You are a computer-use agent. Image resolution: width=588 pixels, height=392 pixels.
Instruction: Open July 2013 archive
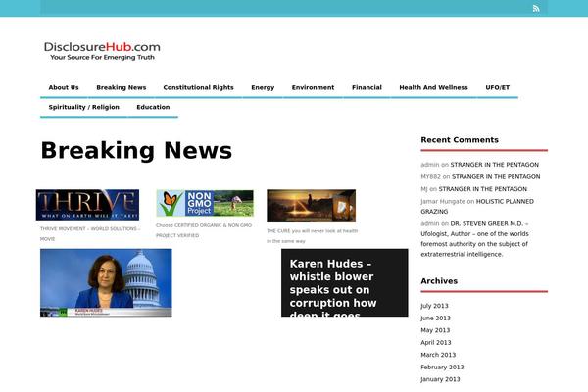click(434, 306)
